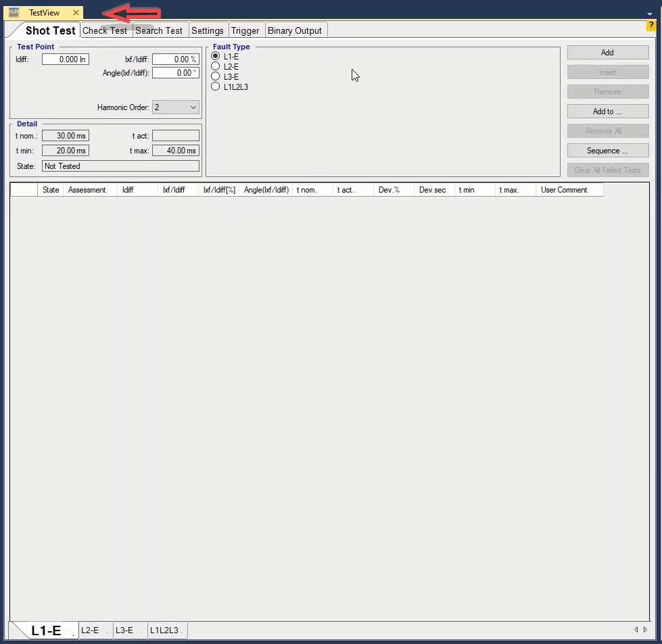Click the yellow help question mark icon
The height and width of the screenshot is (644, 662).
point(651,26)
